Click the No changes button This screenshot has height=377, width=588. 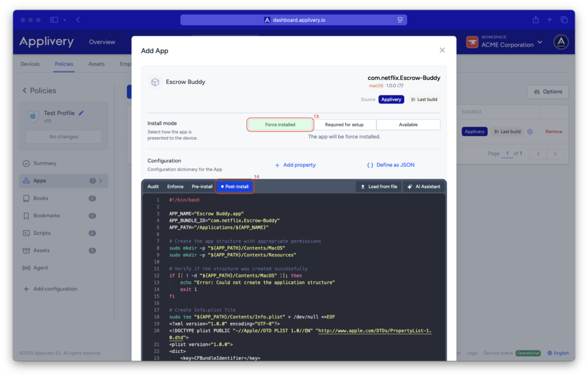coord(63,137)
